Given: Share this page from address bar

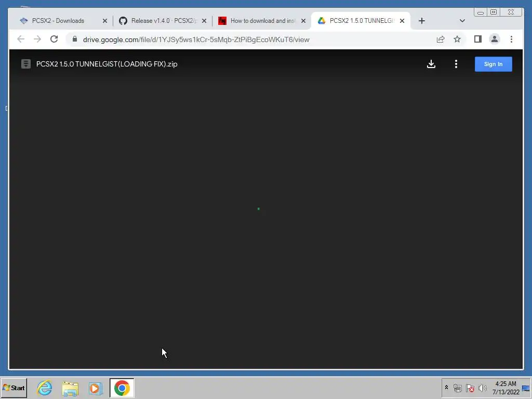Looking at the screenshot, I should point(441,39).
